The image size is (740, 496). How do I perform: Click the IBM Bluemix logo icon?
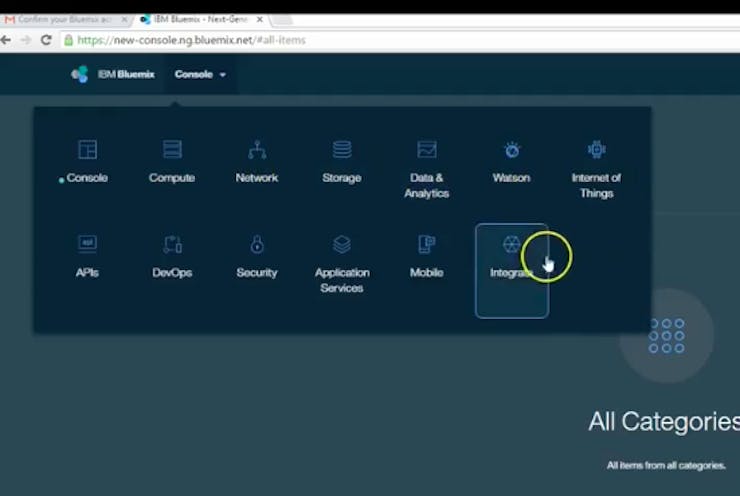[79, 74]
